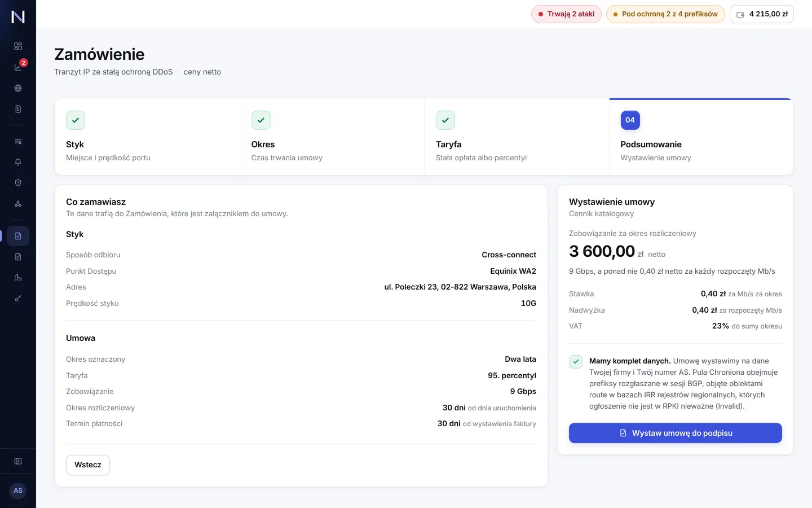The height and width of the screenshot is (508, 812).
Task: Open the dashboard grid icon in sidebar
Action: tap(18, 46)
